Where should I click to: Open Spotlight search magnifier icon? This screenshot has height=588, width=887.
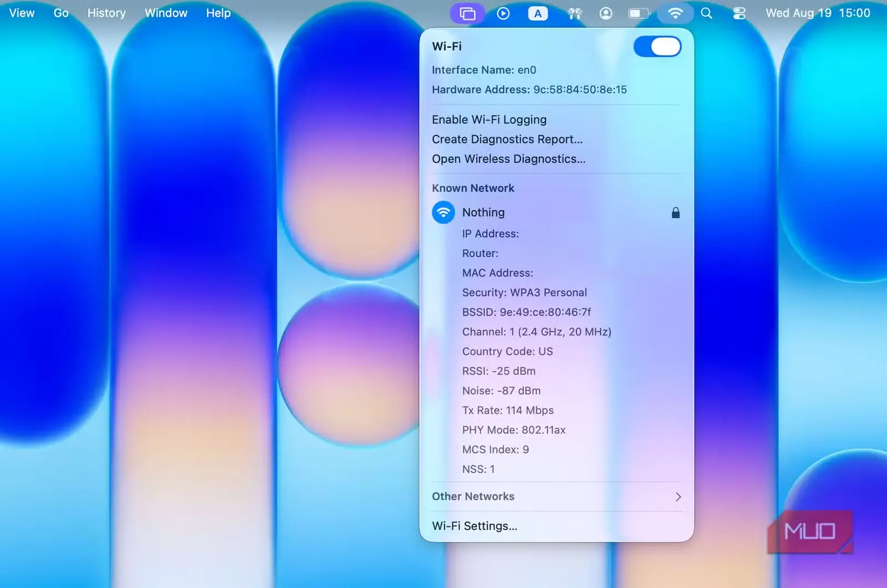(706, 13)
